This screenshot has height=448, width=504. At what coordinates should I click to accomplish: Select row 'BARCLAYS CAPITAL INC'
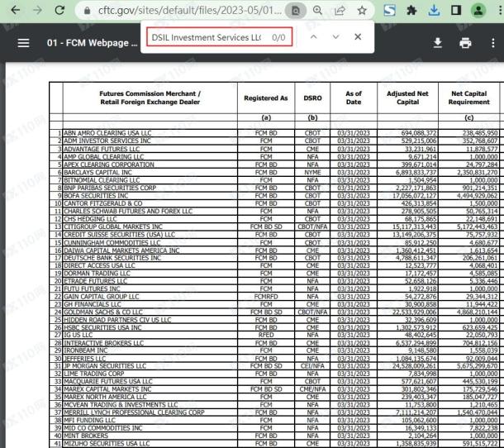coord(274,172)
